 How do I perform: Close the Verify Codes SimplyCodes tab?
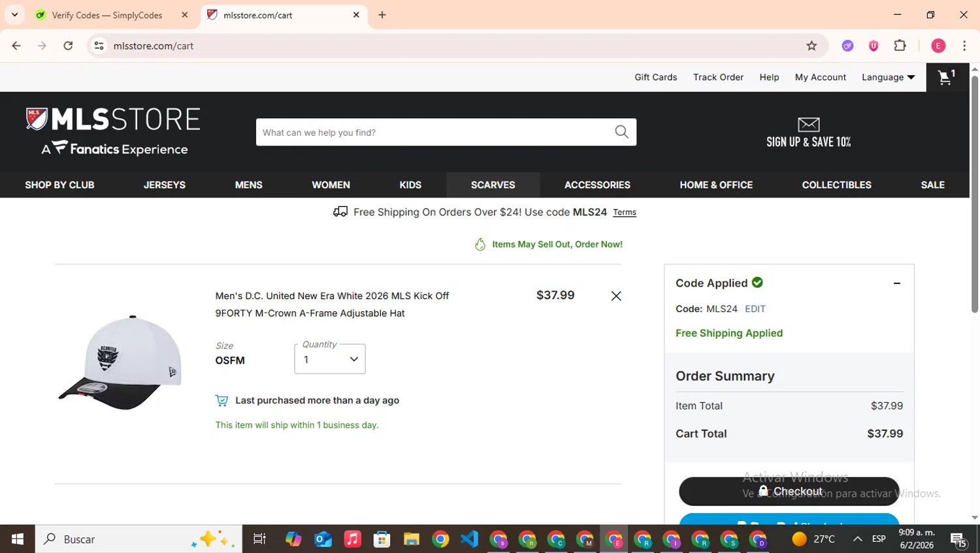click(x=185, y=15)
